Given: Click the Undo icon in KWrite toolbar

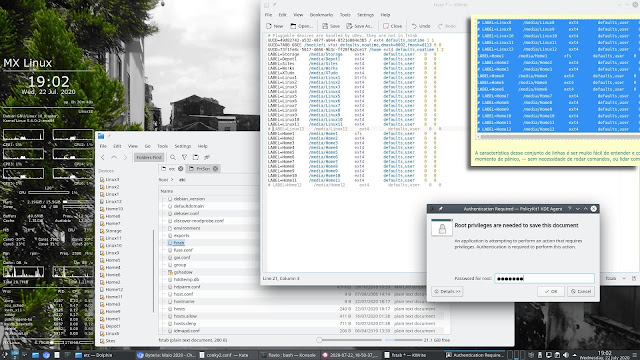Looking at the screenshot, I should coord(414,26).
